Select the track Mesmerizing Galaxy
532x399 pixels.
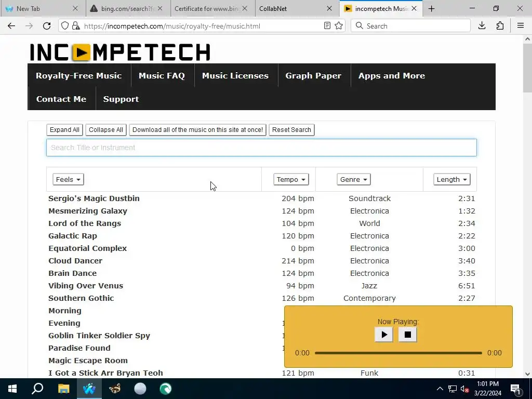(88, 211)
